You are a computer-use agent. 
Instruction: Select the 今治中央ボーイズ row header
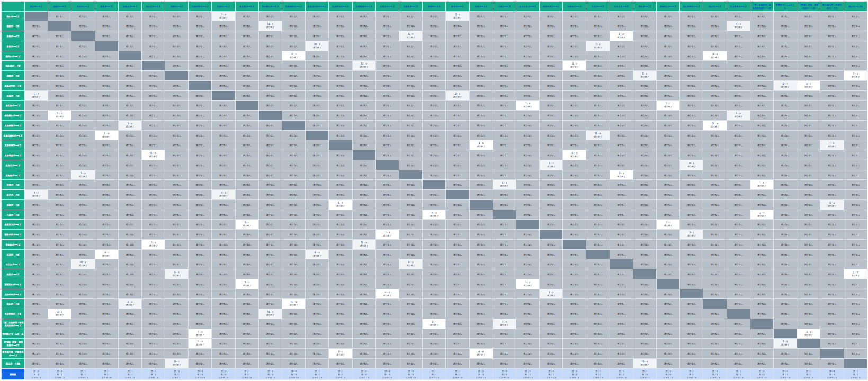(13, 314)
